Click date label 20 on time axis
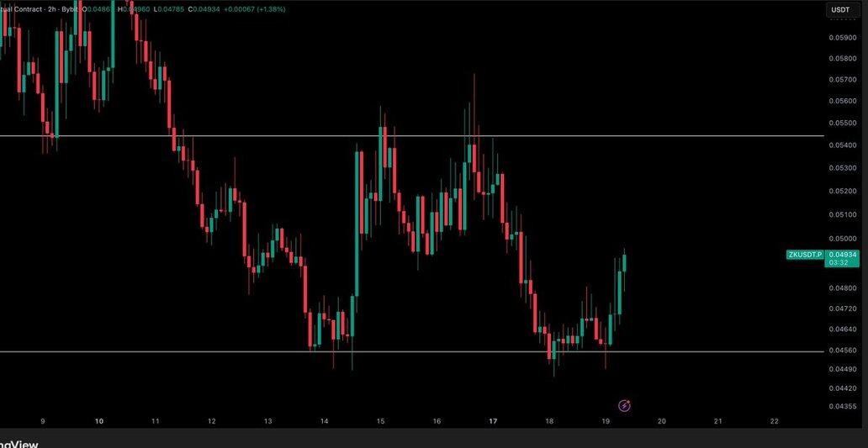The width and height of the screenshot is (868, 448). pos(662,421)
